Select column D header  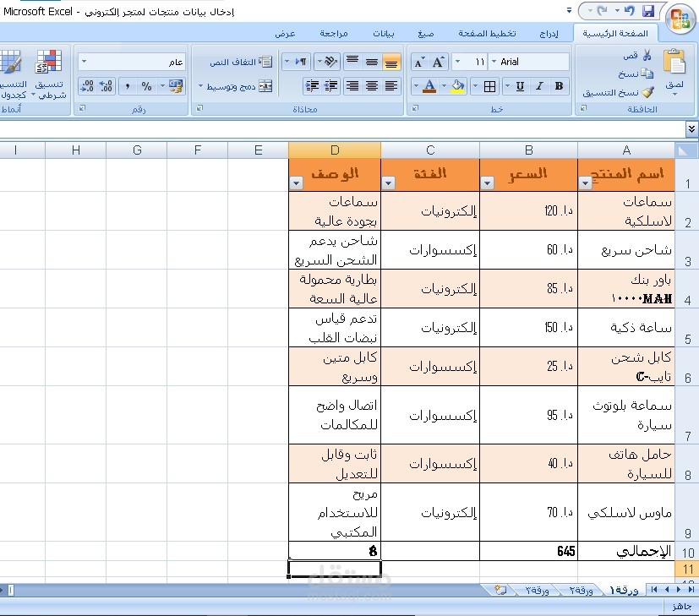[335, 150]
